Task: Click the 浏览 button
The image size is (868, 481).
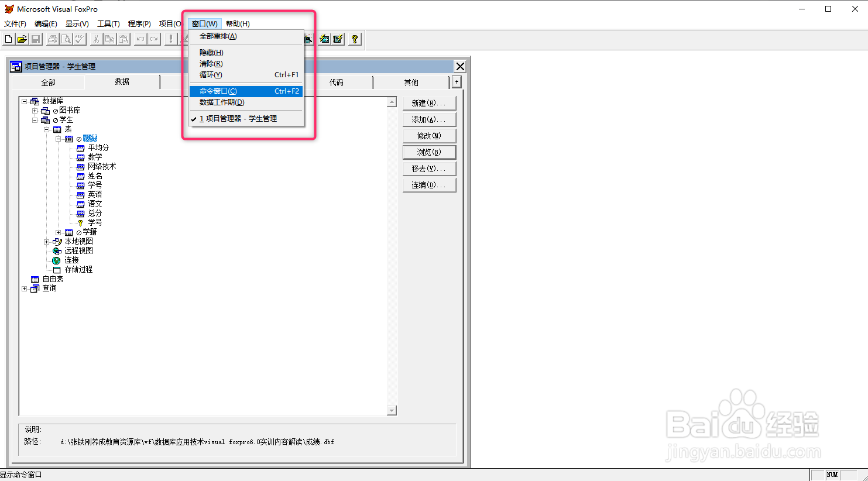Action: click(x=429, y=152)
